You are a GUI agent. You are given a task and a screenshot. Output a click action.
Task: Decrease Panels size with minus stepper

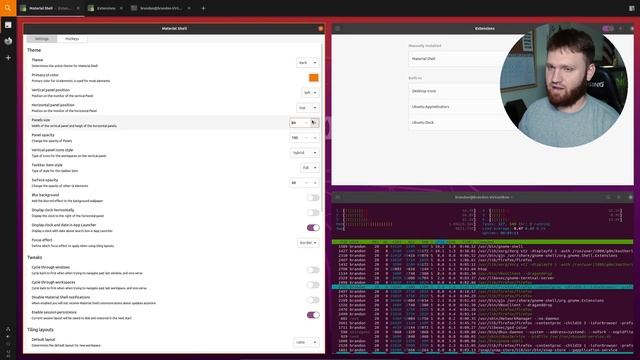(x=307, y=123)
